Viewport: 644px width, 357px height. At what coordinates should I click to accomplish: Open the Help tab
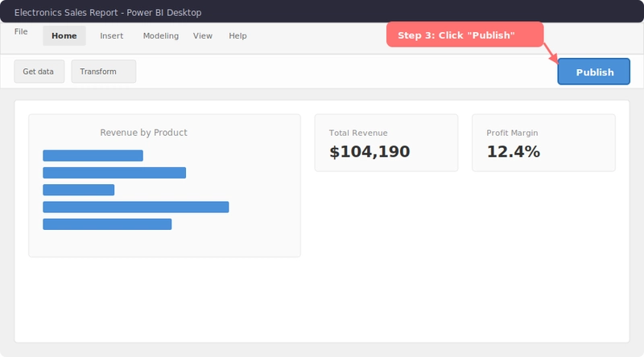tap(237, 36)
